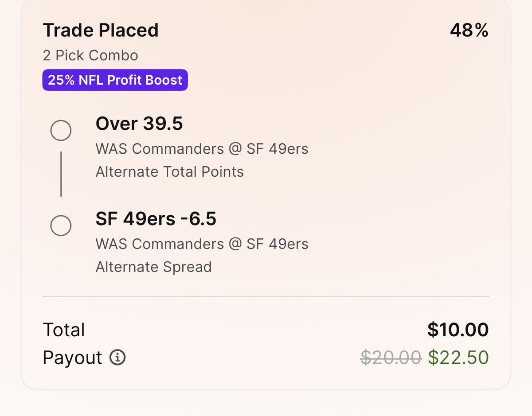
Task: Click the Total label
Action: (64, 330)
